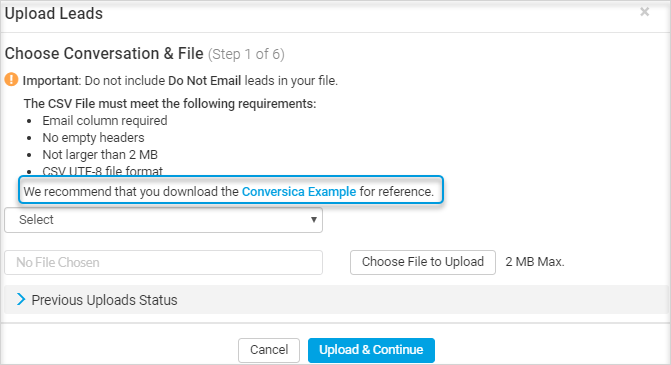Select the Choose Conversation & File heading
The width and height of the screenshot is (671, 365).
click(x=104, y=53)
